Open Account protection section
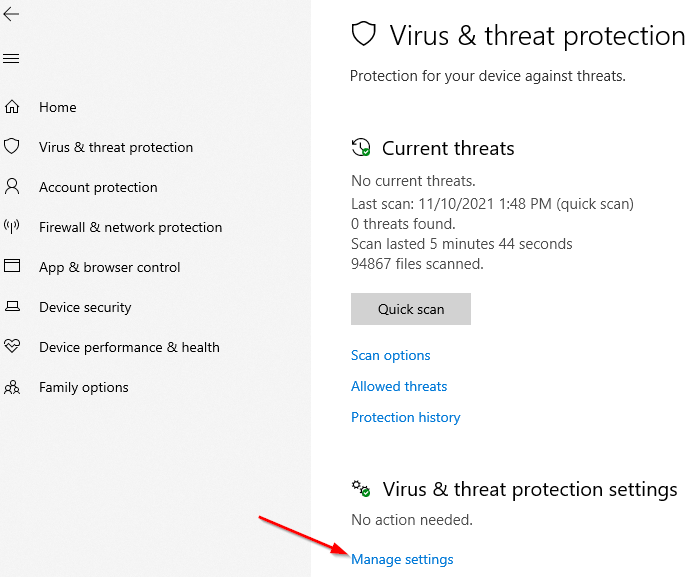The image size is (695, 577). coord(98,187)
